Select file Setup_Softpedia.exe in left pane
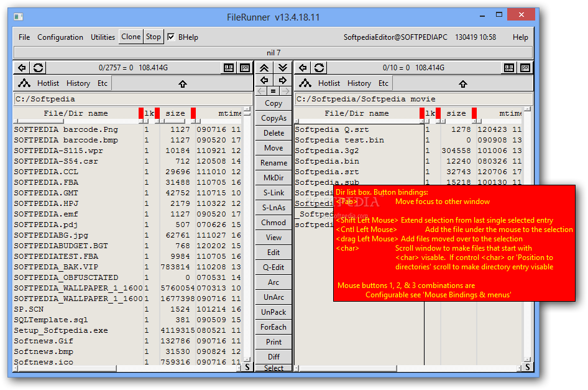This screenshot has height=390, width=588. click(61, 331)
